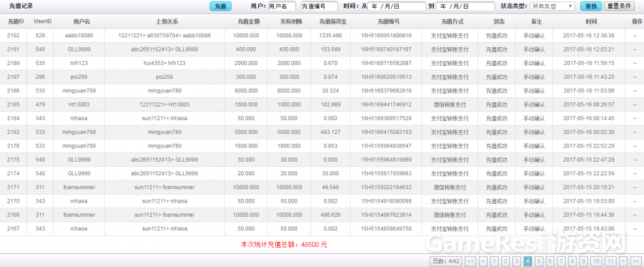Image resolution: width=644 pixels, height=267 pixels.
Task: Open page 9 in pagination
Action: (583, 261)
